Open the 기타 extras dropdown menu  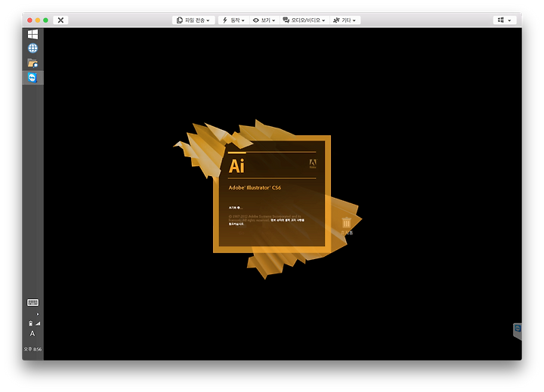coord(345,20)
